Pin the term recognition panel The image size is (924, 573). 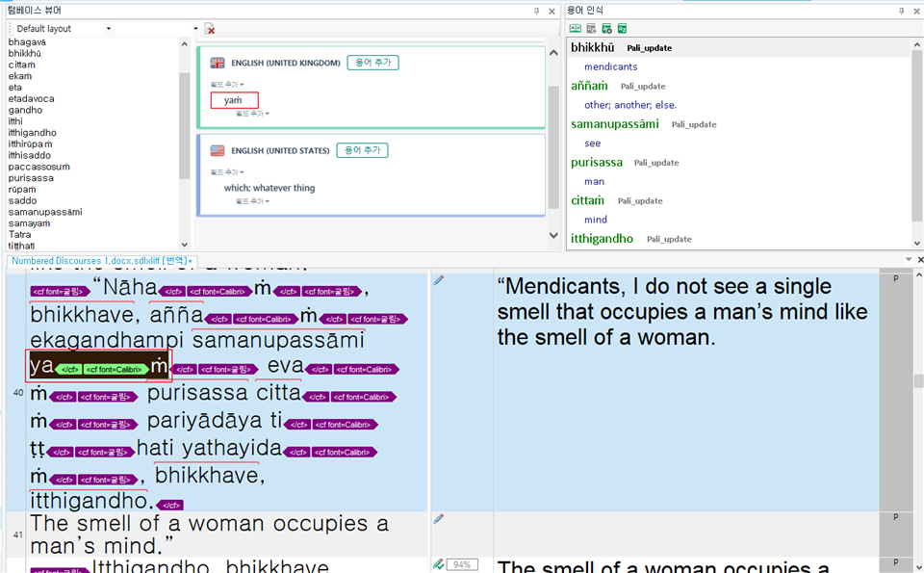pos(902,11)
